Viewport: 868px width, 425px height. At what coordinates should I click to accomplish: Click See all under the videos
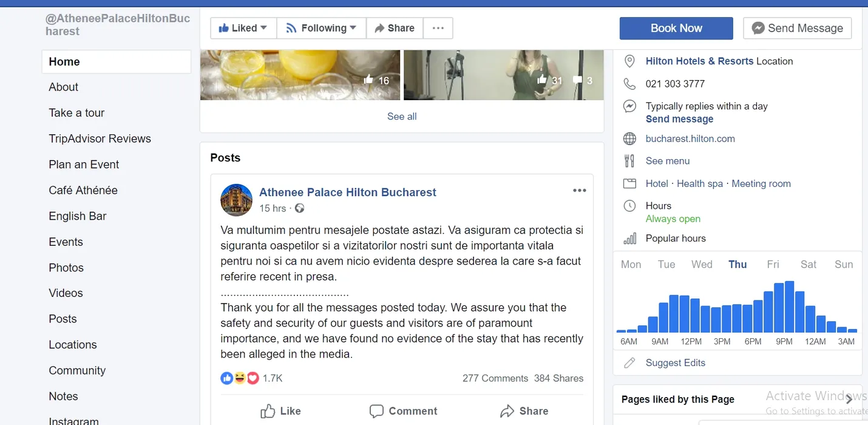402,116
